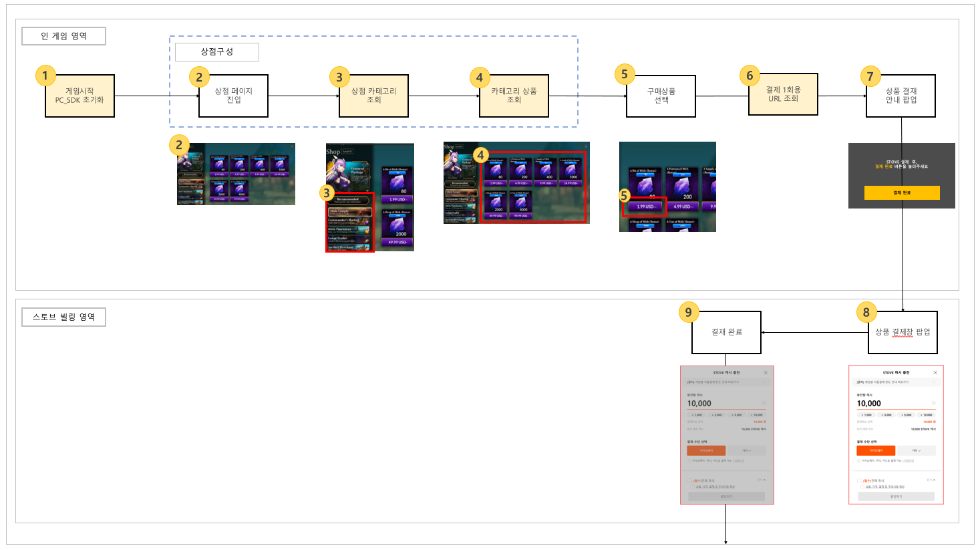Viewport: 980px width, 550px height.
Task: Open the 기타 dropdown in dimmed popup
Action: [x=748, y=450]
